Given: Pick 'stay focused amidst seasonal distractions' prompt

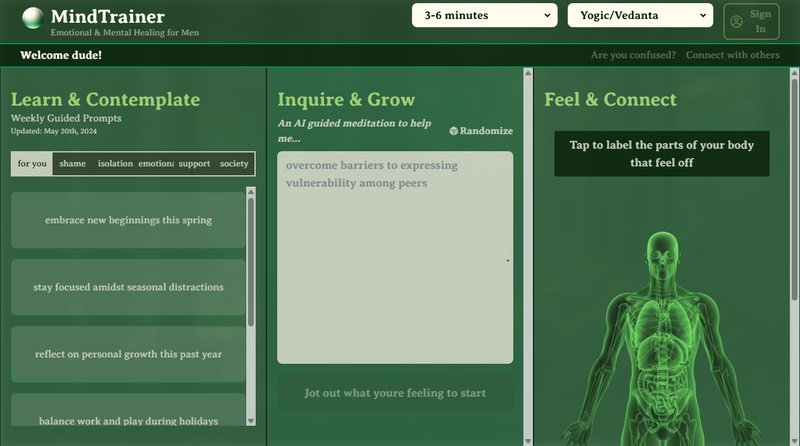Looking at the screenshot, I should [x=128, y=287].
